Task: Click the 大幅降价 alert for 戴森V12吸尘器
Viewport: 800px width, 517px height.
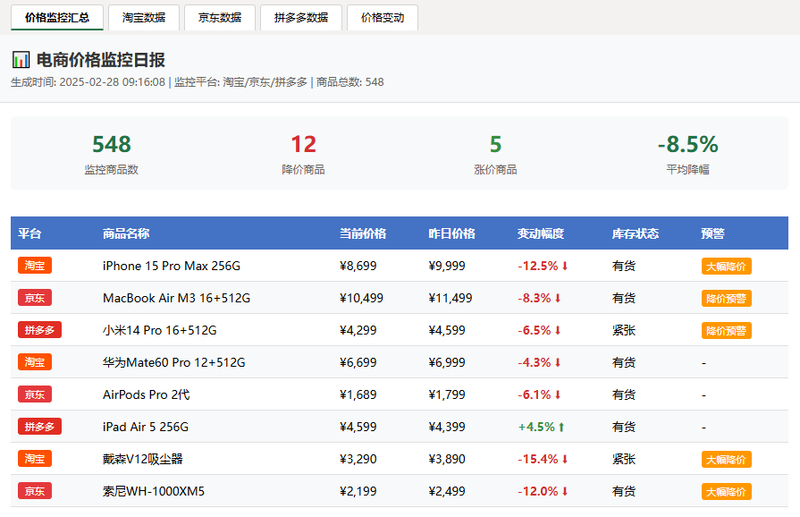Action: coord(726,459)
